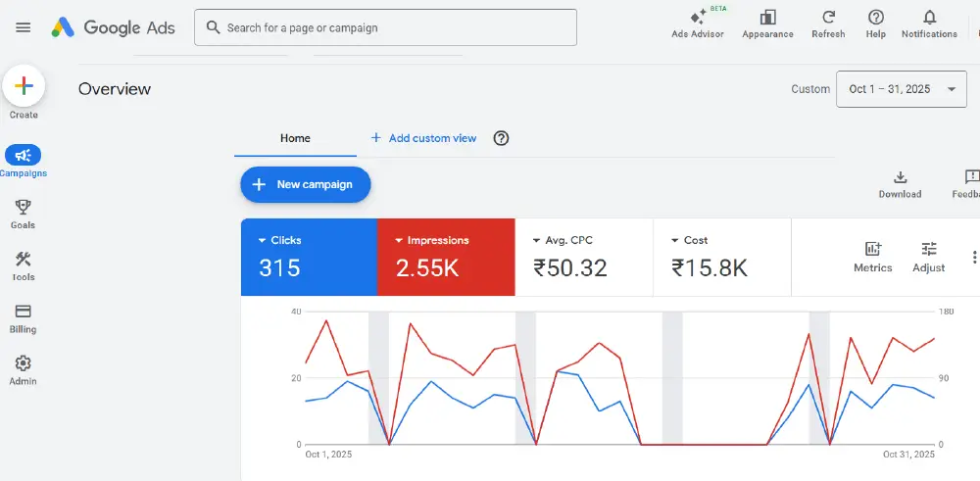Launch Ads Advisor beta
Image resolution: width=980 pixels, height=481 pixels.
[x=698, y=19]
